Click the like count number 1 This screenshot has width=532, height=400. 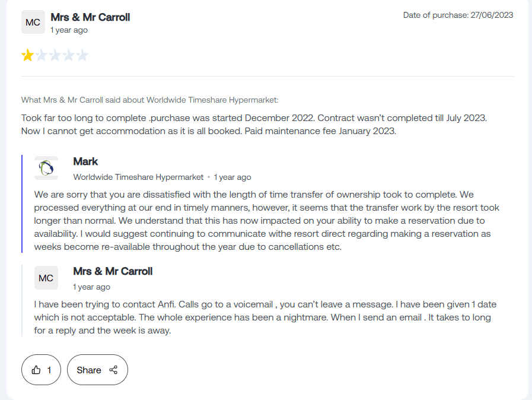coord(49,370)
